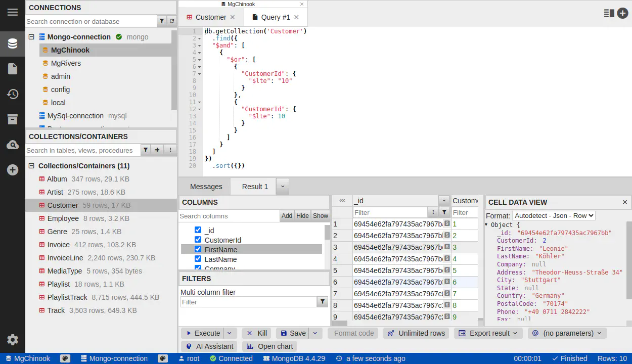Click add new tab plus icon
This screenshot has width=632, height=364.
click(622, 14)
